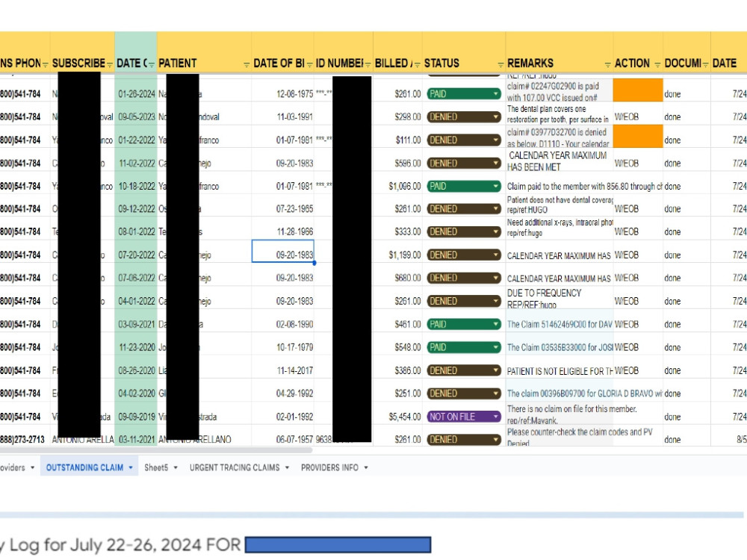The height and width of the screenshot is (560, 747).
Task: Select the highlighted 09-20-1983 cell in $1,199.00 row
Action: point(283,251)
